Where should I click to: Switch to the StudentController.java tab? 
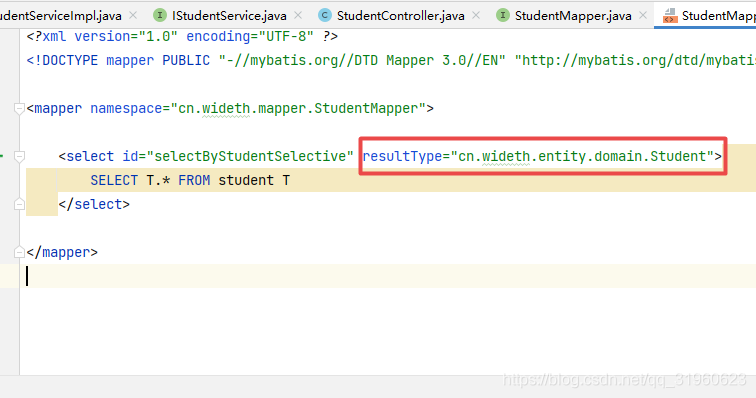(x=400, y=15)
